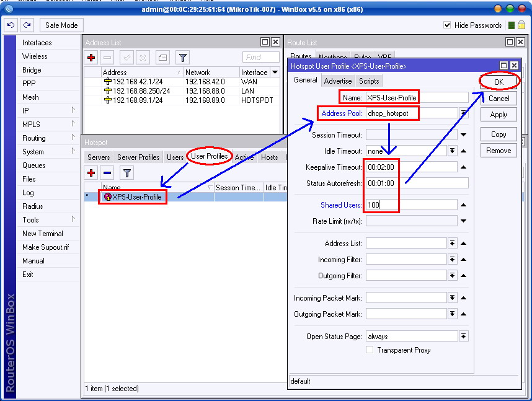This screenshot has width=532, height=401.
Task: Open the Idle Timeout dropdown arrow
Action: 452,150
